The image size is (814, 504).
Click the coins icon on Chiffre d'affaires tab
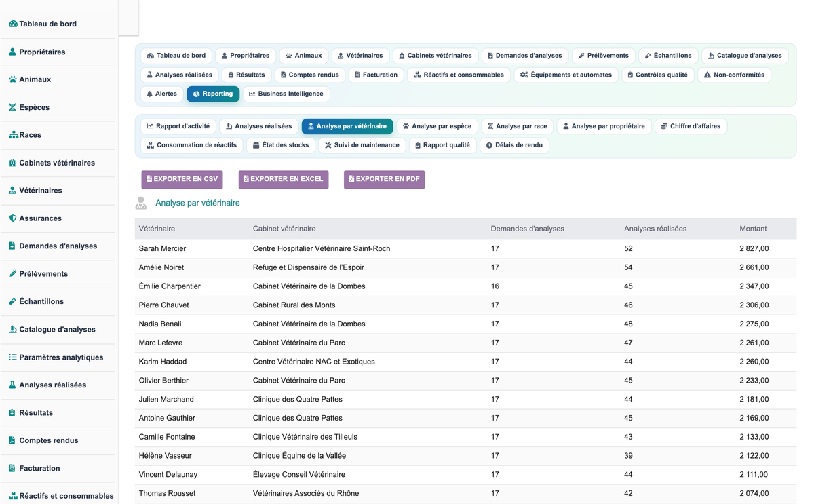click(664, 126)
